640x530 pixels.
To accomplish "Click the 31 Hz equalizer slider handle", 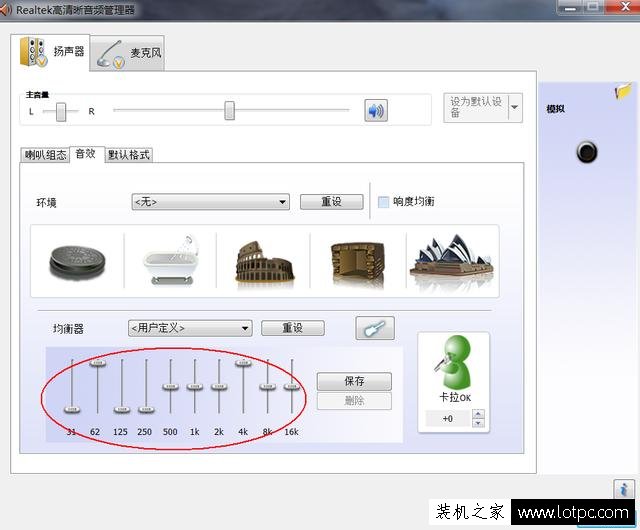I will pos(72,410).
